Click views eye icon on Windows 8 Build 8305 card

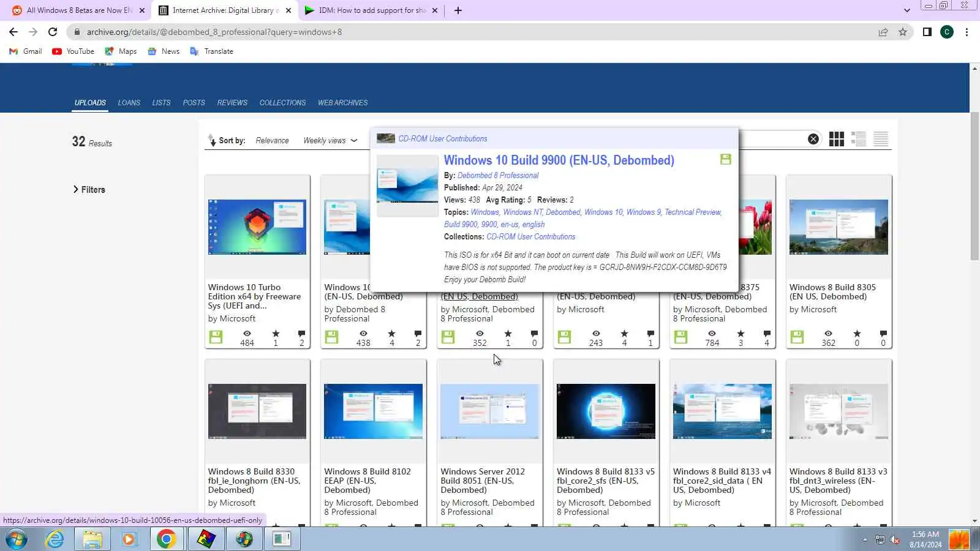(x=828, y=334)
